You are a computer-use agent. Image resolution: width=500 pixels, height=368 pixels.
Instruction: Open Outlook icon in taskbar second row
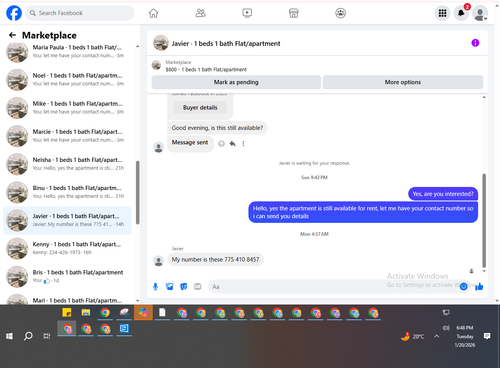pyautogui.click(x=124, y=329)
